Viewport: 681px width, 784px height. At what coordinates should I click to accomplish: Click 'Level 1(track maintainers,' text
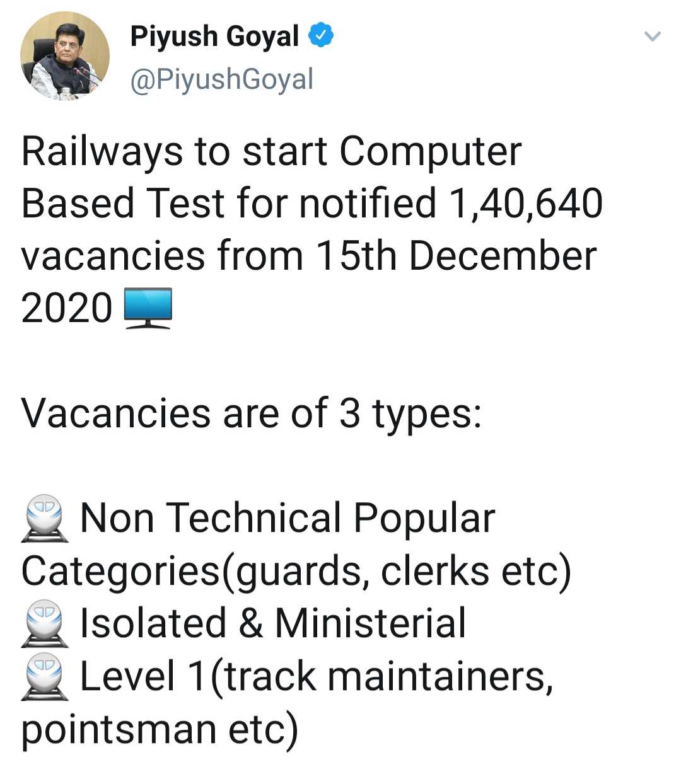tap(317, 676)
